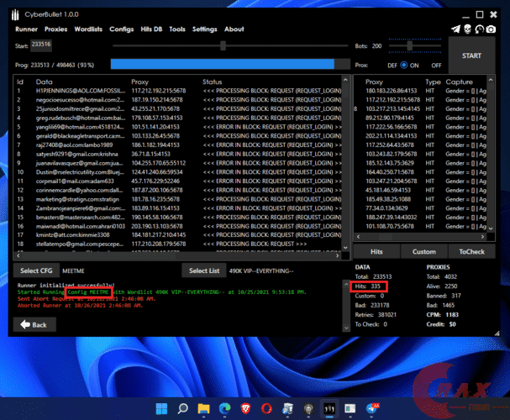Click down arrow of hits list scrollbar
The image size is (510, 420).
point(491,228)
